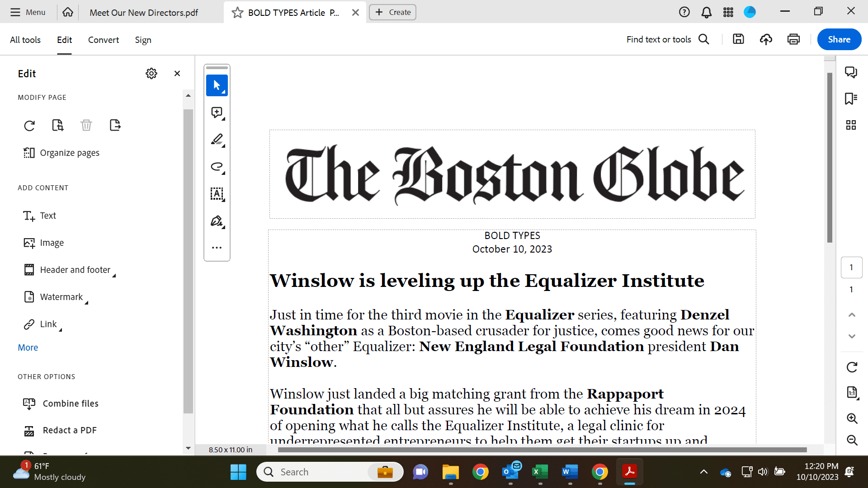
Task: Open Organize pages
Action: pyautogui.click(x=61, y=153)
